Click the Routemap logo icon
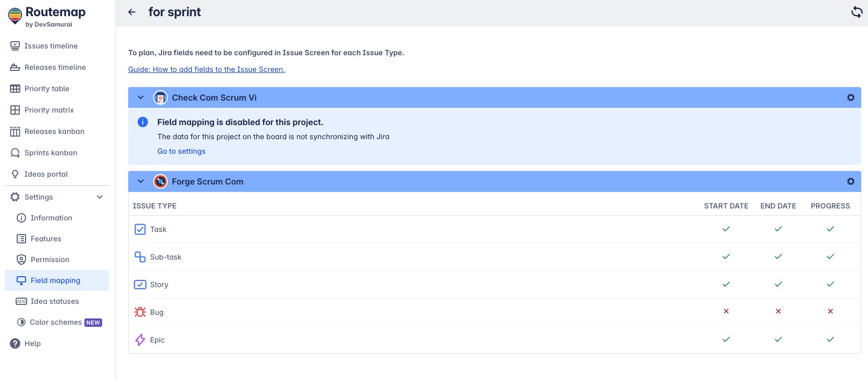The height and width of the screenshot is (381, 868). point(15,16)
